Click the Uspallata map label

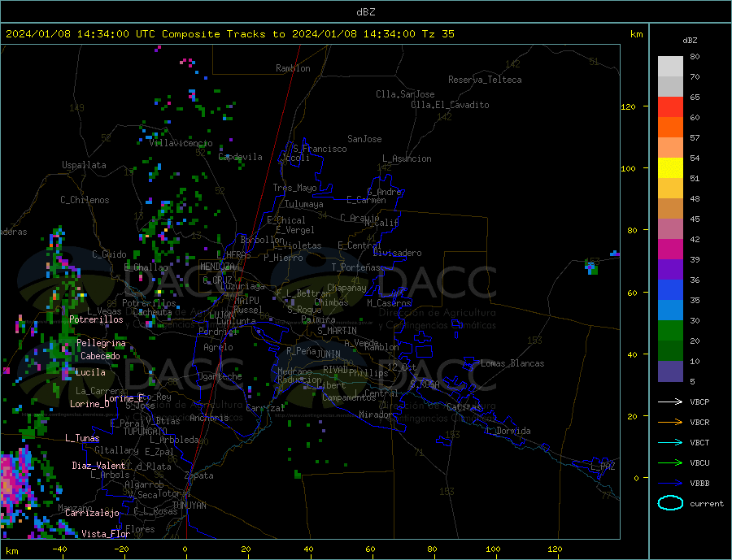[84, 165]
